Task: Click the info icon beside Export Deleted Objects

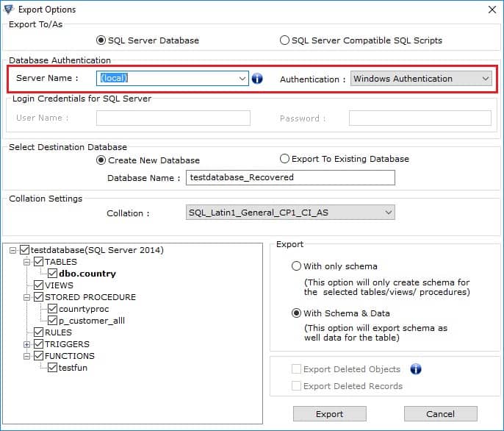Action: tap(416, 369)
